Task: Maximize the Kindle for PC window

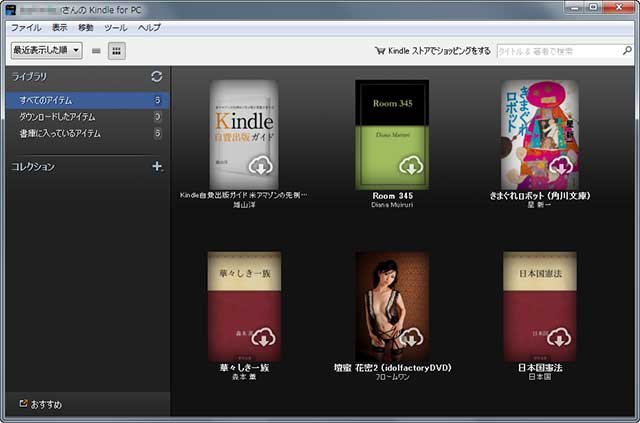Action: [593, 7]
